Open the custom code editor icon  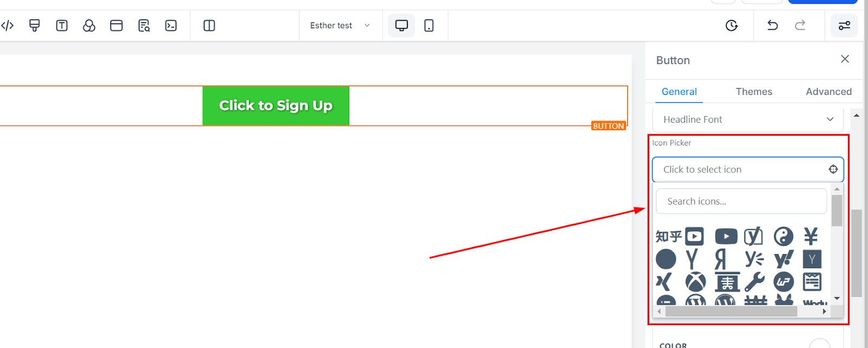tap(8, 26)
